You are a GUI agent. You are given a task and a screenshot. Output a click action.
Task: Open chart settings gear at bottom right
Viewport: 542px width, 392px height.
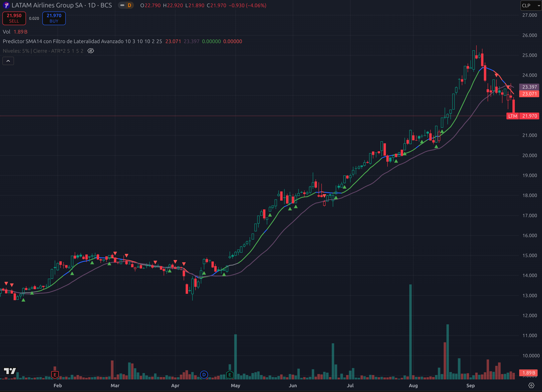click(x=531, y=385)
